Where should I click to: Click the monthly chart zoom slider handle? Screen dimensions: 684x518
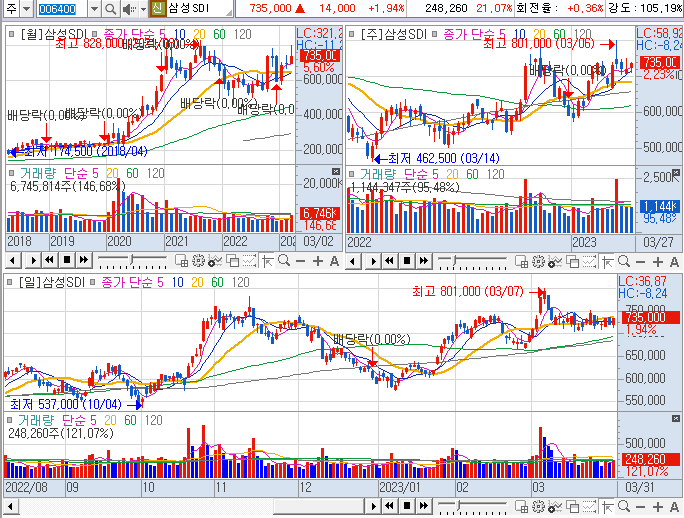coord(131,259)
